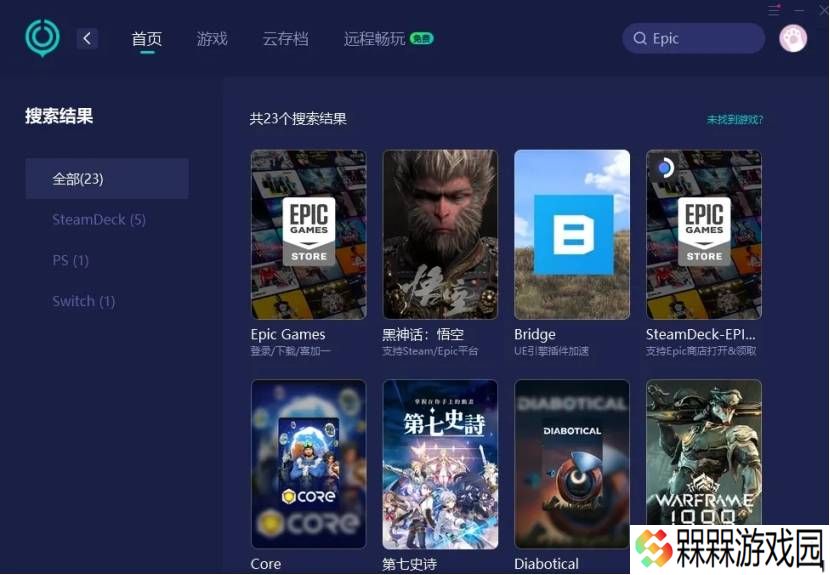Screen dimensions: 830x575
Task: Open the 远程畅玩 tab
Action: pos(374,39)
